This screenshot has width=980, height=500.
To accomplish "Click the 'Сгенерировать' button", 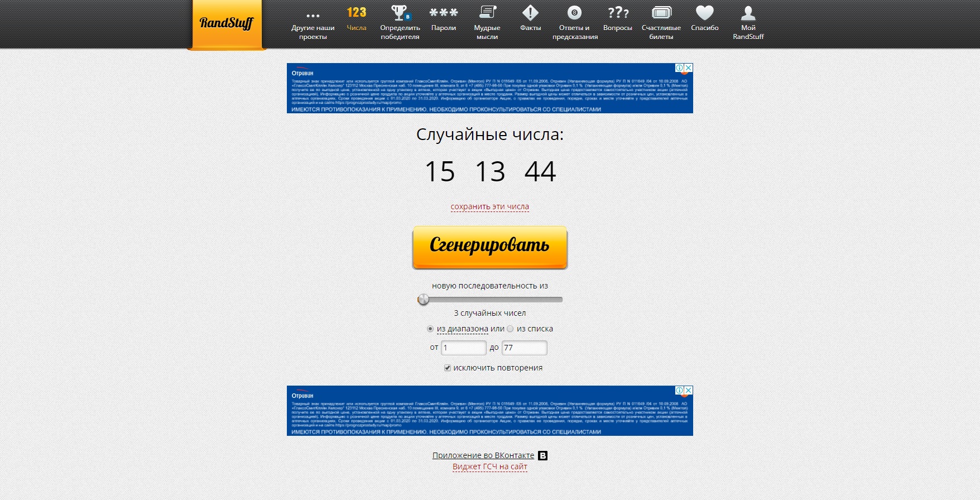I will click(x=490, y=247).
